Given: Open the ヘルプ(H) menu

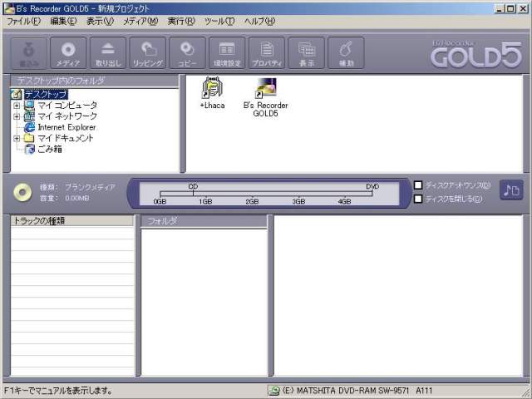Looking at the screenshot, I should click(259, 21).
